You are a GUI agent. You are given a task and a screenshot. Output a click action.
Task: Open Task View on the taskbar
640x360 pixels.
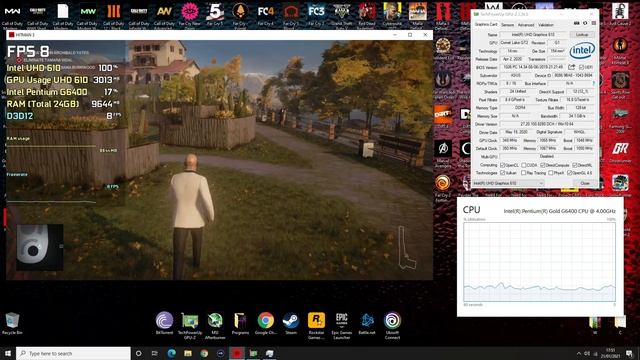[155, 353]
